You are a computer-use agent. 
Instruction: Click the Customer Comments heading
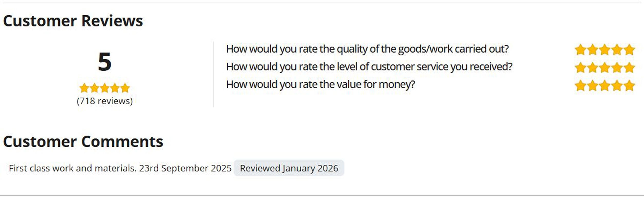tap(83, 142)
